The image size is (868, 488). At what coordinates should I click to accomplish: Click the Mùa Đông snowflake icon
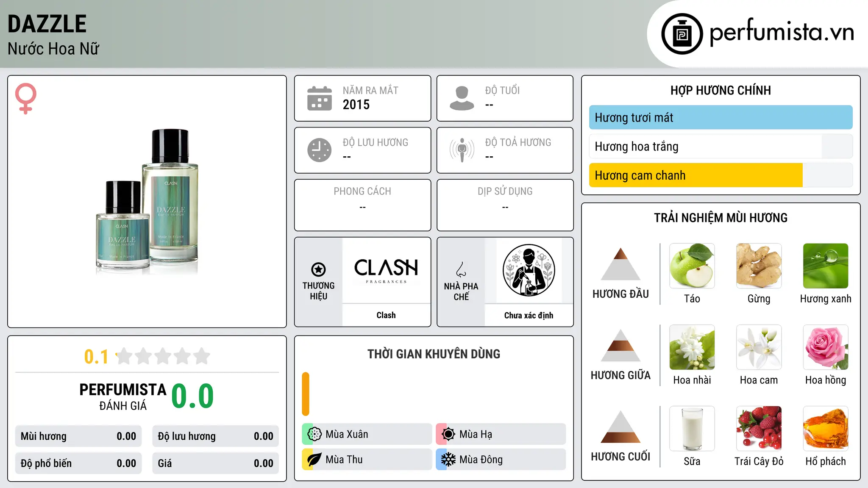coord(448,460)
